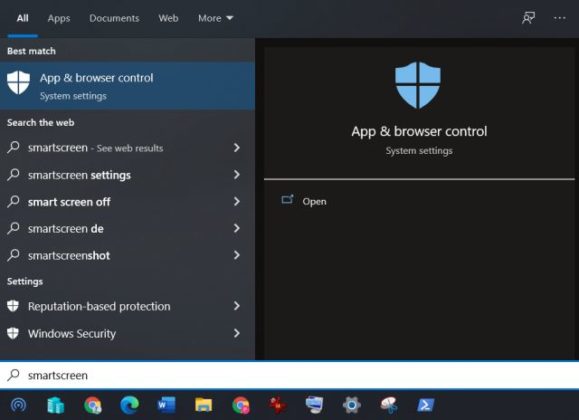Image resolution: width=579 pixels, height=420 pixels.
Task: Open the three-dot options menu
Action: 559,18
